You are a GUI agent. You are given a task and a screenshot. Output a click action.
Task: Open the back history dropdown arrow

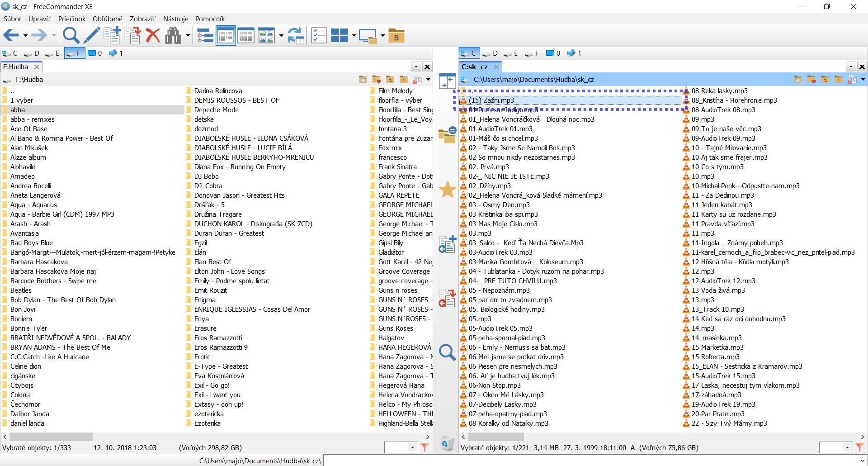(x=25, y=36)
